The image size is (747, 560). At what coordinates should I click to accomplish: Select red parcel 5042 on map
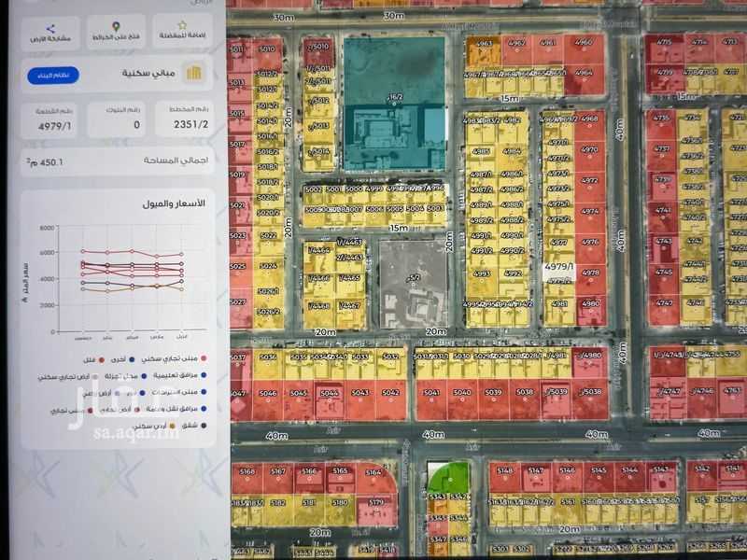coord(390,400)
